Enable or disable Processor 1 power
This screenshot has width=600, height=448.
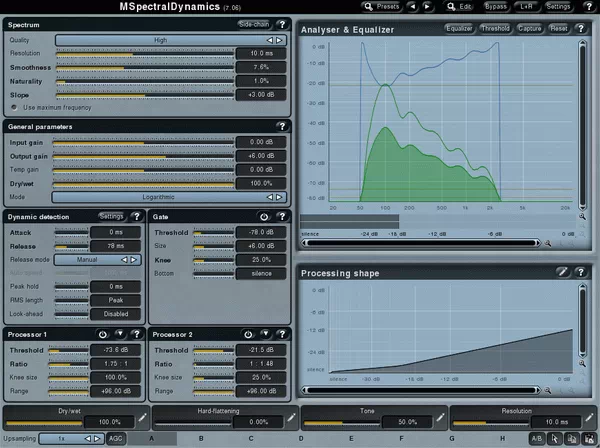(x=102, y=333)
